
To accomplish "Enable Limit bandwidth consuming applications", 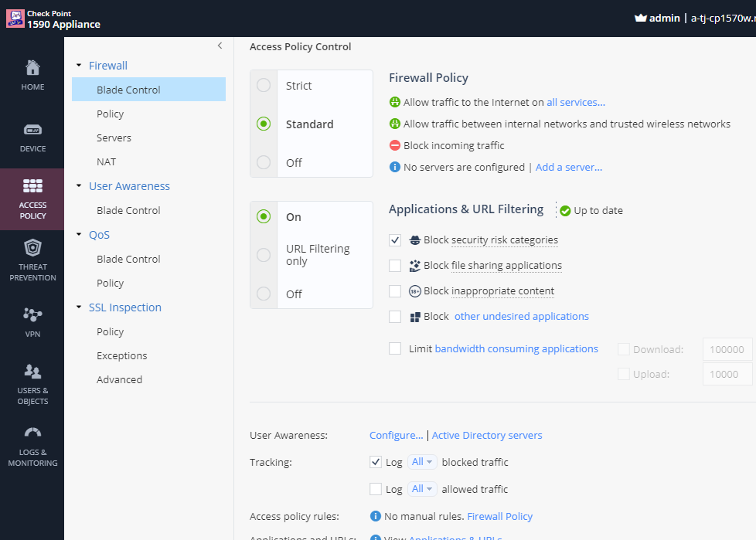I will point(395,348).
